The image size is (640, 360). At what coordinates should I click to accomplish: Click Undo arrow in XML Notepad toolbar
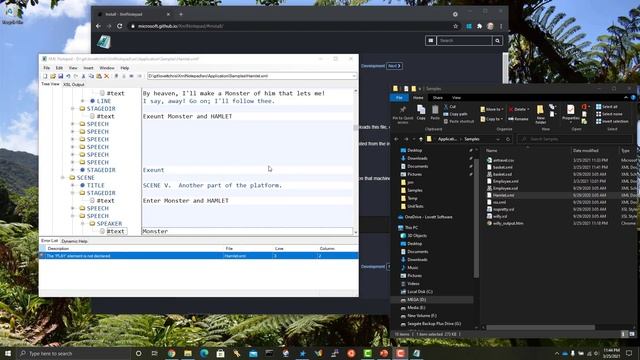pyautogui.click(x=68, y=76)
